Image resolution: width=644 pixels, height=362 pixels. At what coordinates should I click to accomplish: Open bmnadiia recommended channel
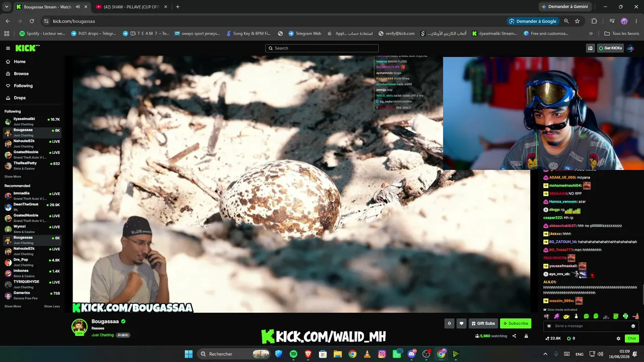pos(32,196)
